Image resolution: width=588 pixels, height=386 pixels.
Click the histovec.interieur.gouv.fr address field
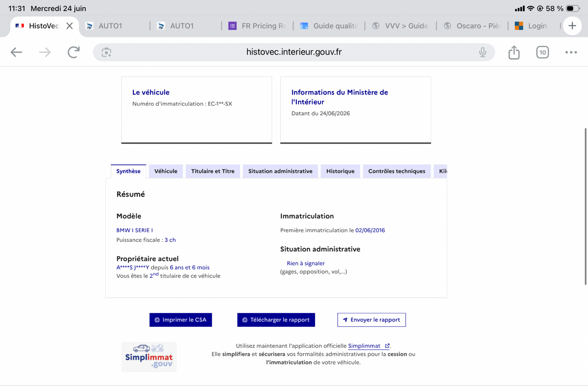click(x=294, y=52)
